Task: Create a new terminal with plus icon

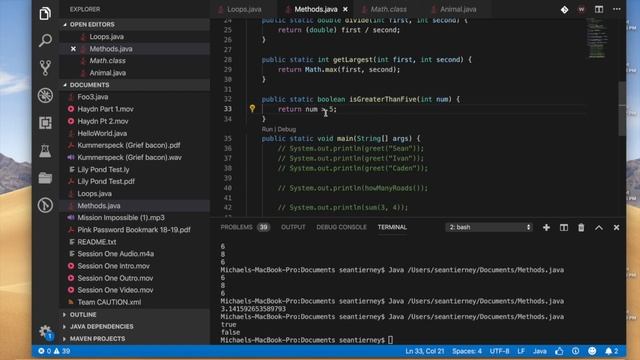Action: pos(546,227)
